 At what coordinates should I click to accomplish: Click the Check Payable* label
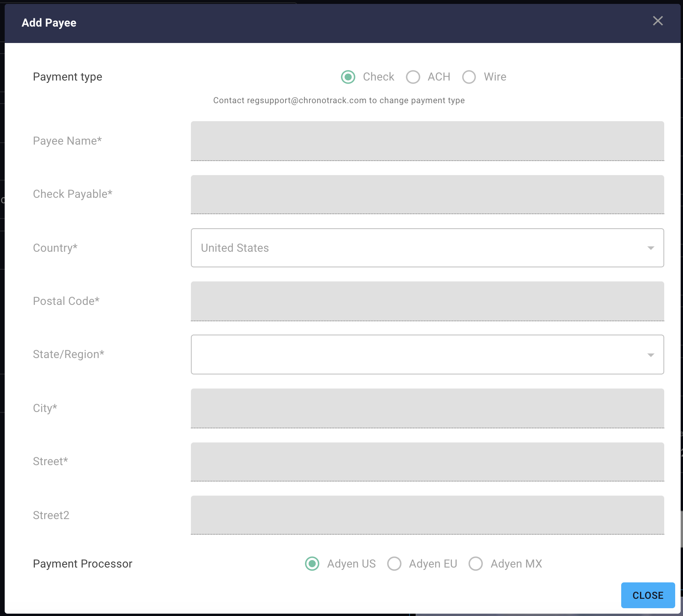coord(72,194)
